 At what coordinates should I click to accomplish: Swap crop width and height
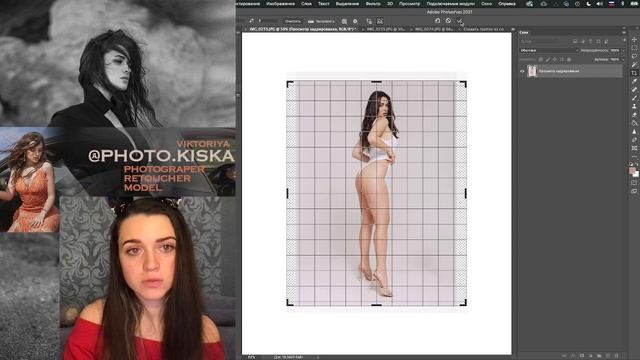[x=251, y=20]
